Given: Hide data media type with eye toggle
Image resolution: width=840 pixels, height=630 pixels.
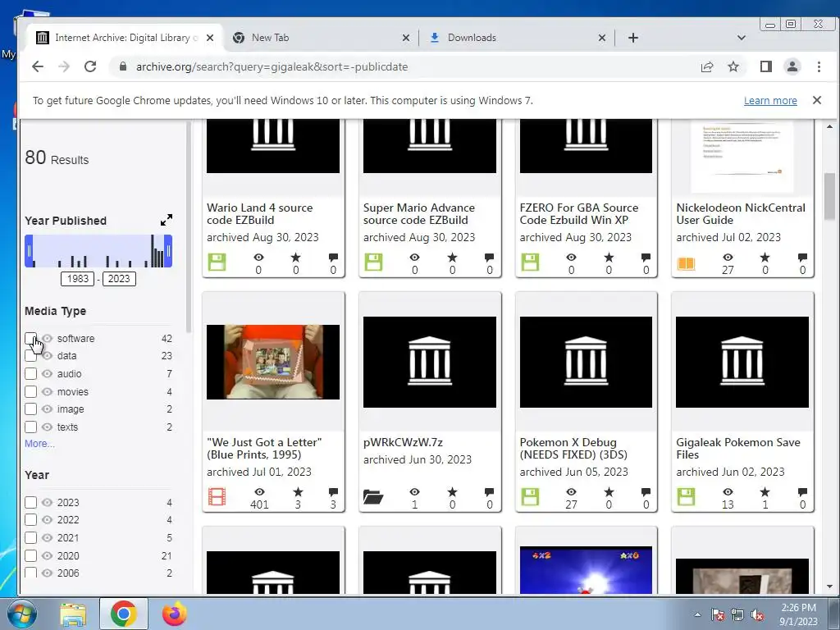Looking at the screenshot, I should 47,356.
